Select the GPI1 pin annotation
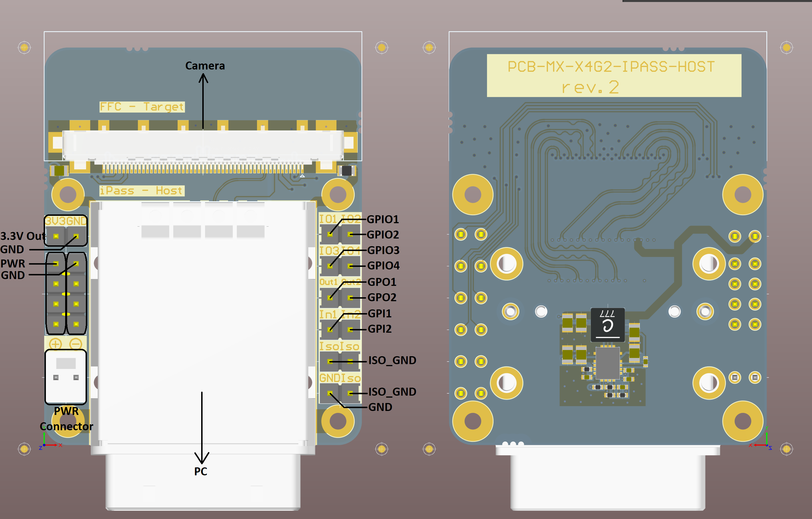The width and height of the screenshot is (812, 519). click(380, 313)
